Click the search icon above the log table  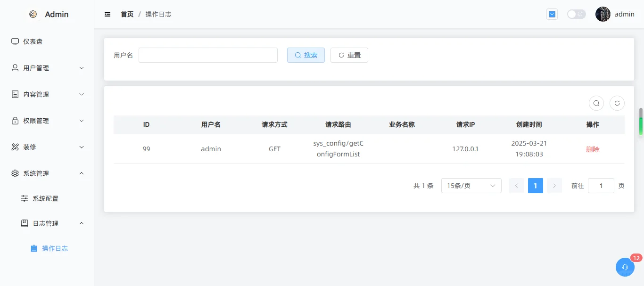(x=596, y=103)
